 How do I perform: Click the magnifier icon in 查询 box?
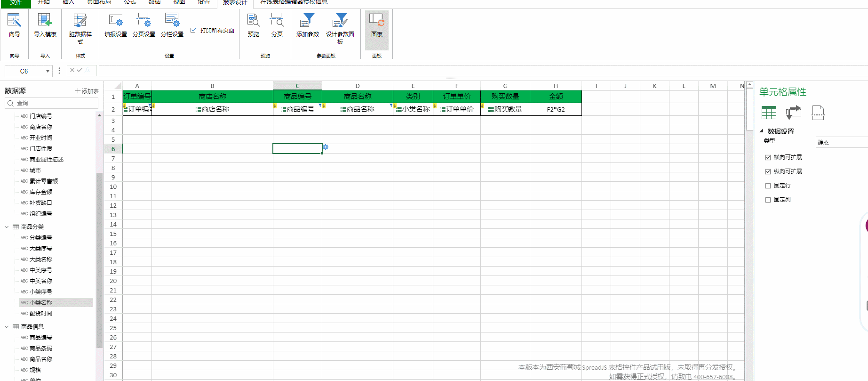click(10, 103)
